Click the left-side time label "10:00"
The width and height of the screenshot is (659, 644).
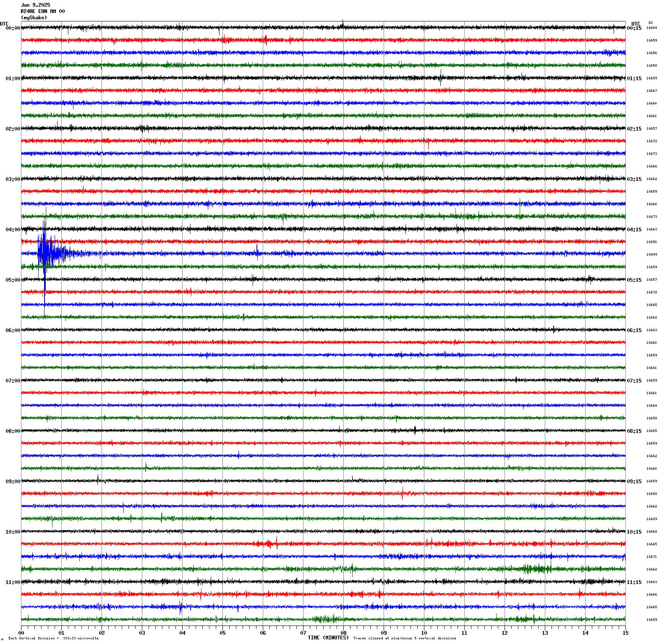(x=13, y=532)
